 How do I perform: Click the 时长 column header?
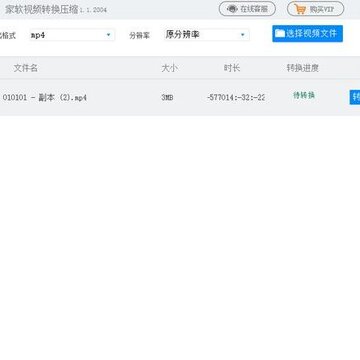pyautogui.click(x=232, y=68)
